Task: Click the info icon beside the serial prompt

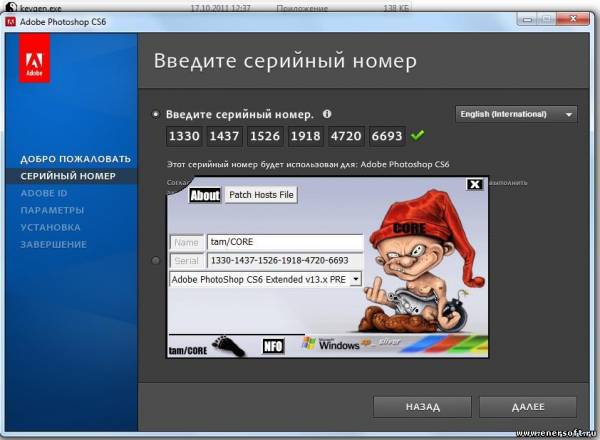Action: 327,114
